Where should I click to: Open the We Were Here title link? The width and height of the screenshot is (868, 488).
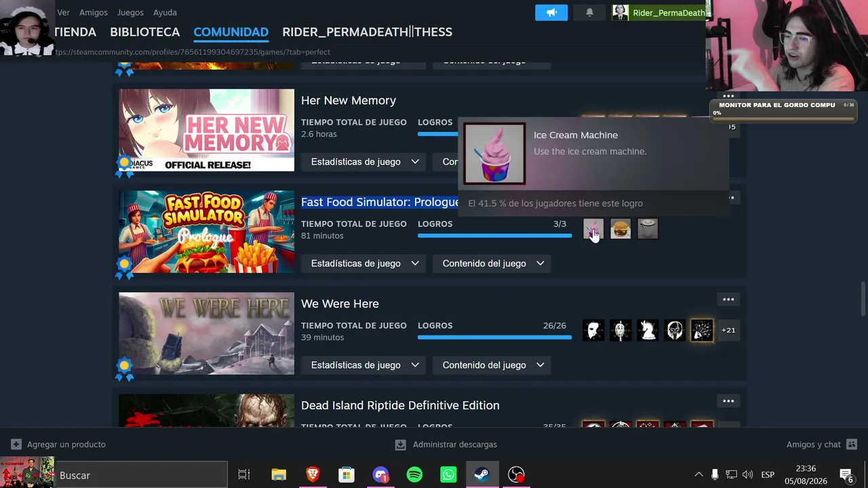click(x=340, y=304)
